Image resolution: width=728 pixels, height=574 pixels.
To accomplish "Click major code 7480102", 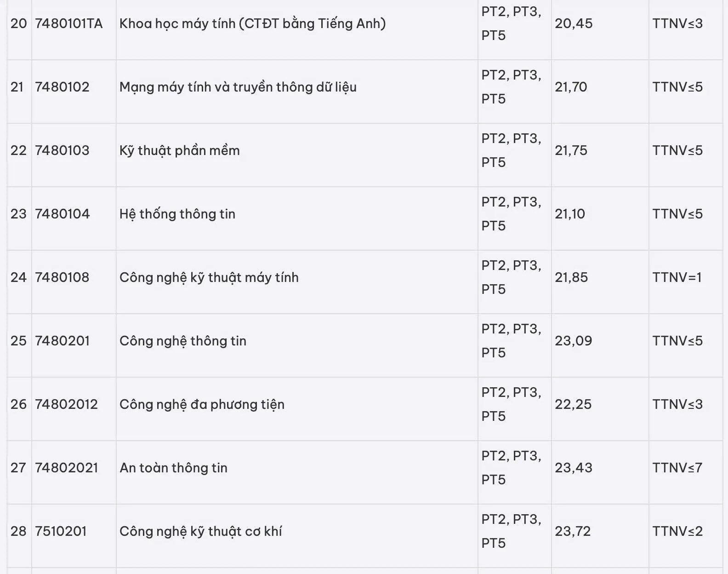I will (62, 87).
